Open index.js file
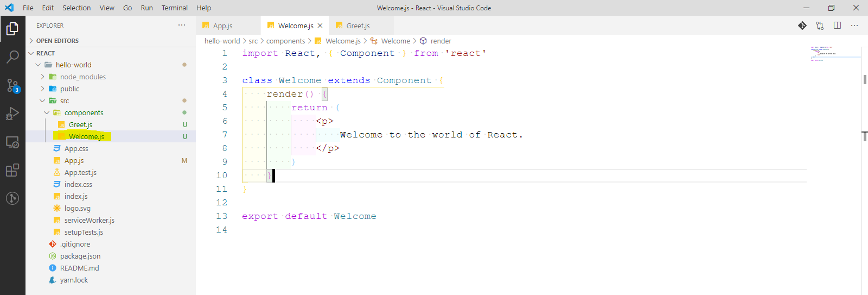Viewport: 868px width, 295px height. pyautogui.click(x=111, y=196)
